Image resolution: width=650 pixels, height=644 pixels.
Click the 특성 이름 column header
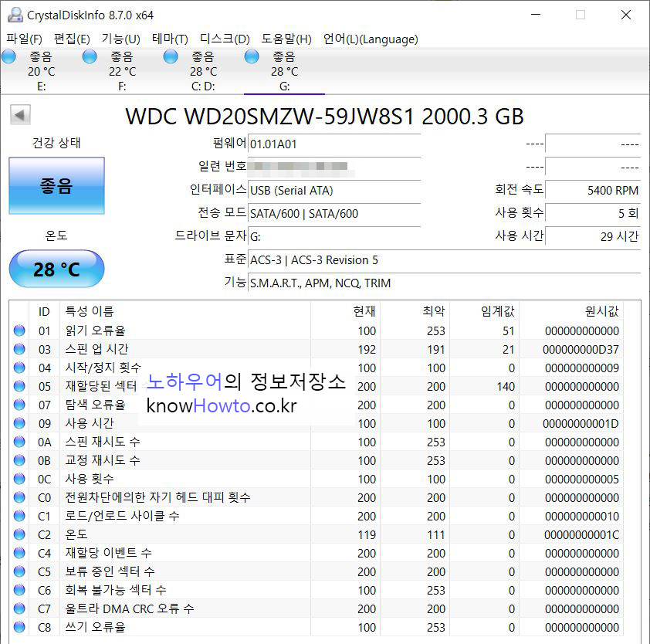pyautogui.click(x=185, y=311)
